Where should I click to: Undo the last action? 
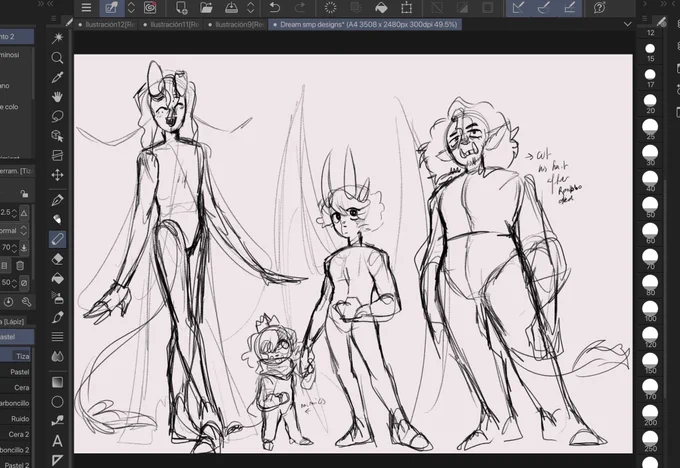[275, 7]
